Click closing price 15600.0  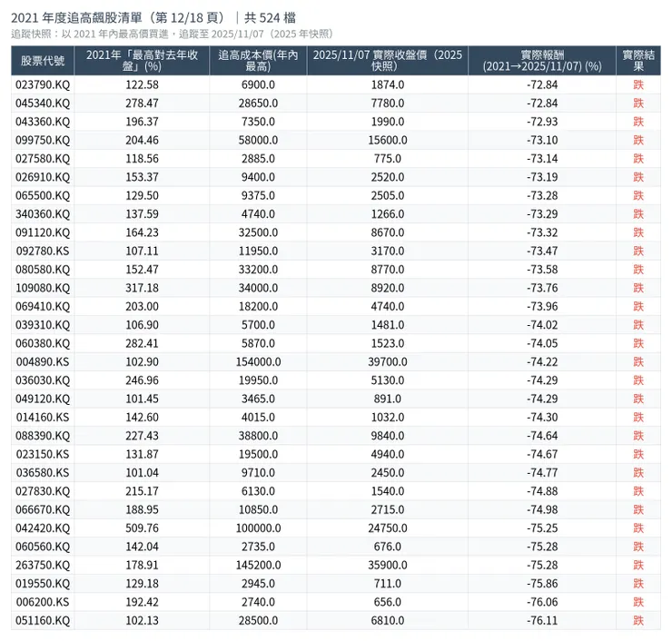(388, 140)
